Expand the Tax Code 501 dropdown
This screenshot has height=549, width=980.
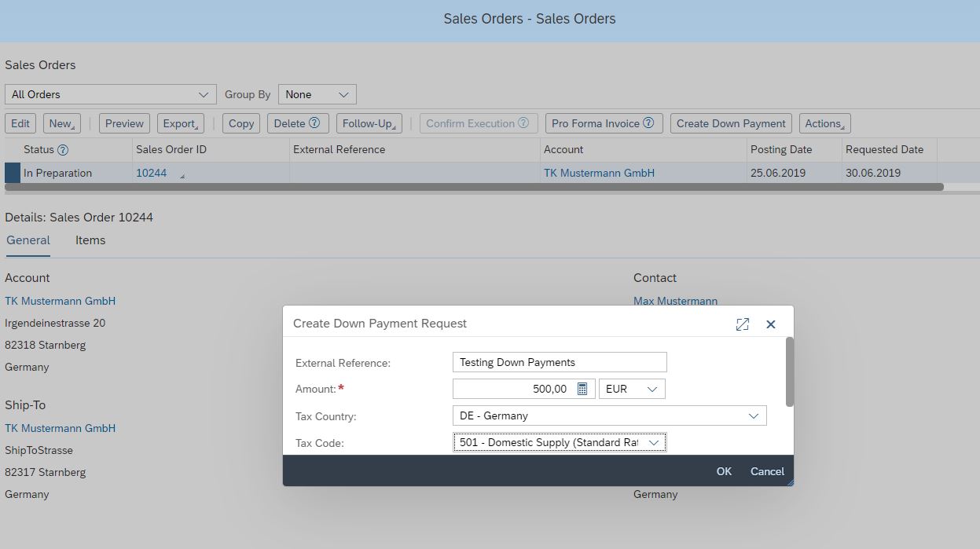coord(560,442)
